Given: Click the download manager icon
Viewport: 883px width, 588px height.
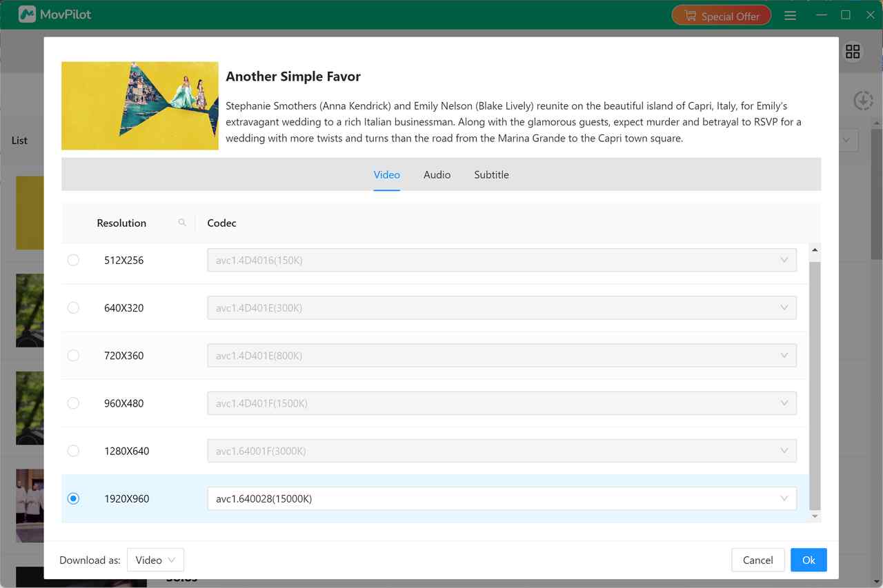Looking at the screenshot, I should coord(863,100).
